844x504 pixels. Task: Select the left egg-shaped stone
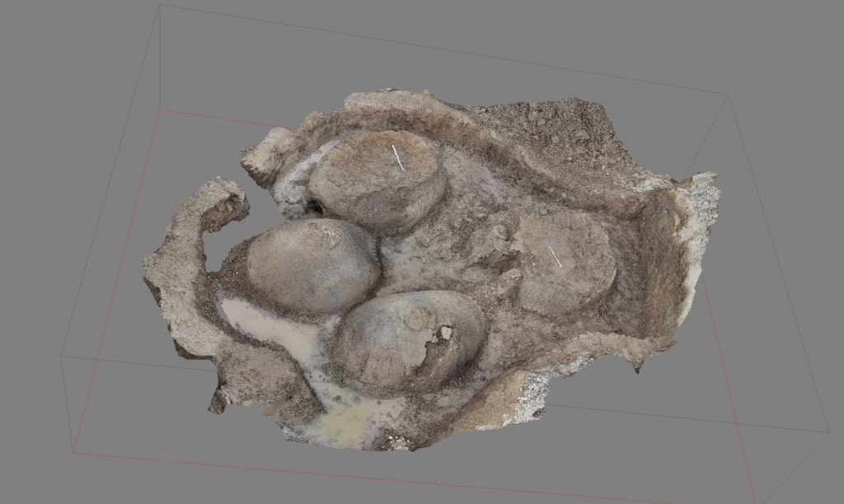[x=313, y=265]
